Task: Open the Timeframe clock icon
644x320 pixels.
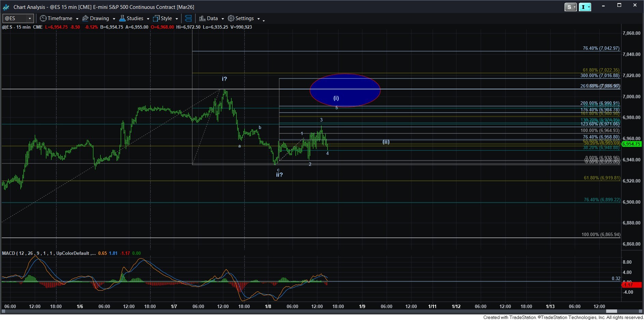Action: point(43,18)
